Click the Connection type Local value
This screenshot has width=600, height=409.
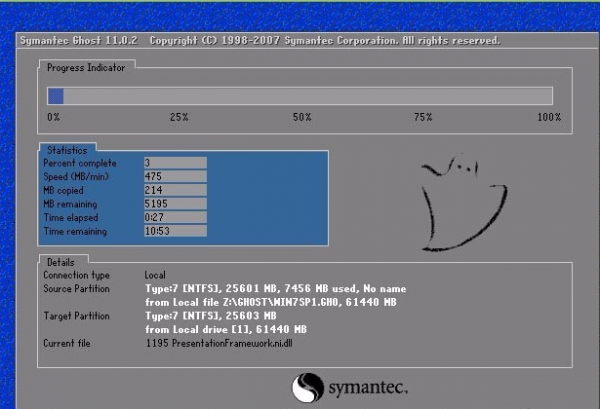pyautogui.click(x=155, y=275)
